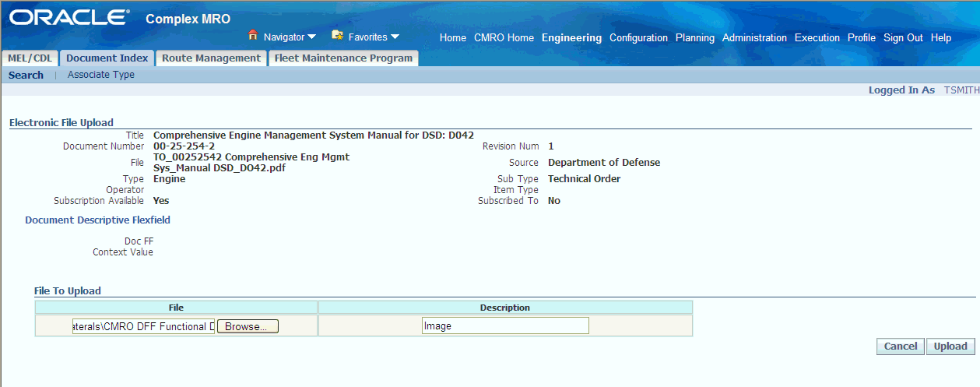
Task: Click the Doc FF label
Action: click(x=139, y=241)
